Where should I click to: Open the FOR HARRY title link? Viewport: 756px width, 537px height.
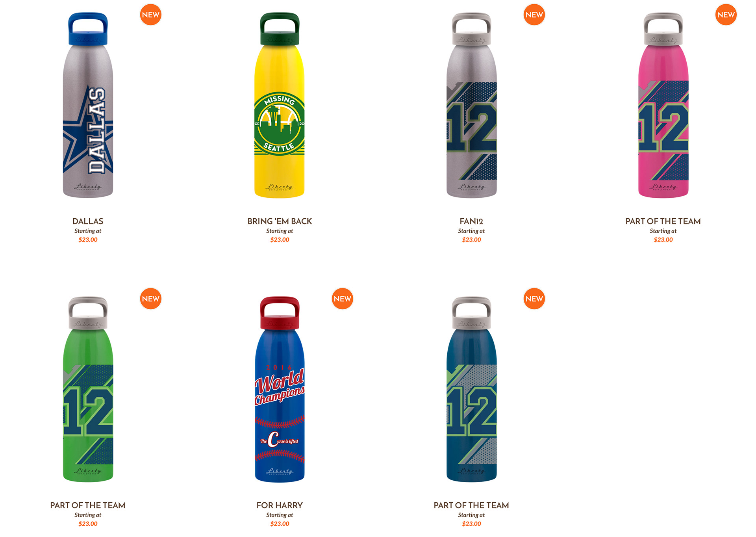coord(280,505)
